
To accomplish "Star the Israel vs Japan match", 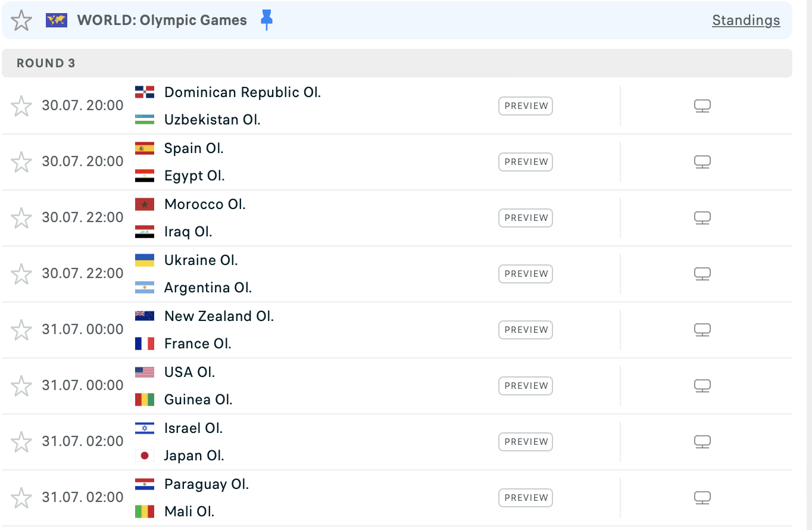I will [x=21, y=442].
